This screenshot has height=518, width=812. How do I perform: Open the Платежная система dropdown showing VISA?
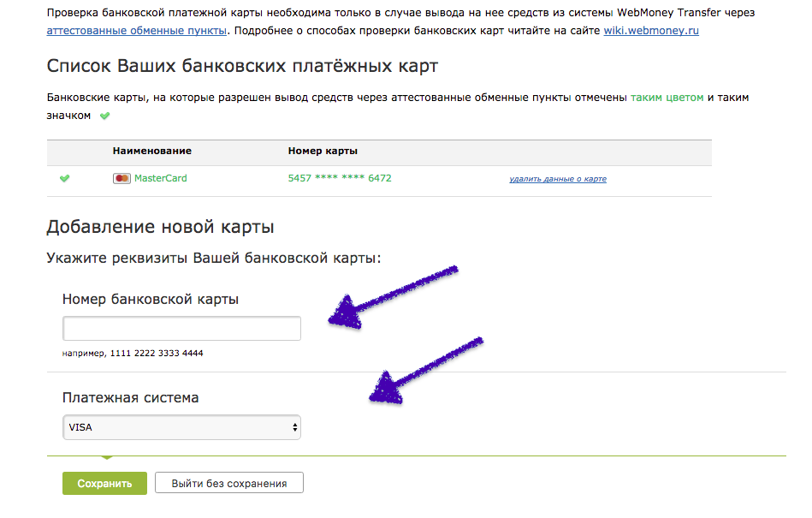point(181,427)
